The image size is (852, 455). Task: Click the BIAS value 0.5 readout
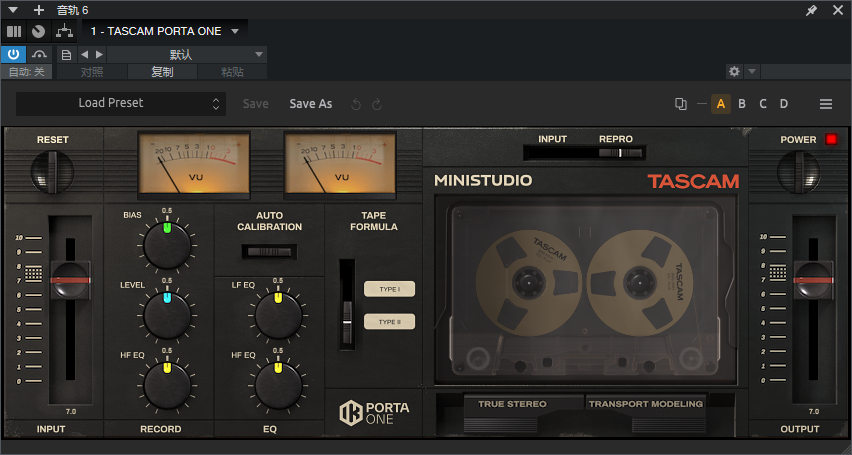coord(167,211)
